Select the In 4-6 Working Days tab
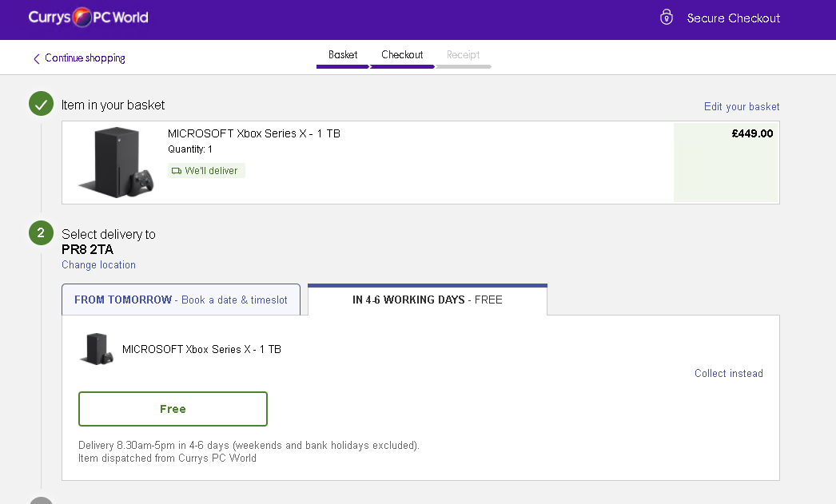Screen dimensions: 836x504 coord(428,300)
